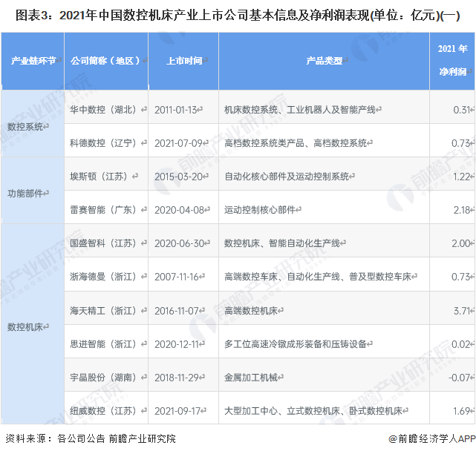Select company cell 埃斯顿（江苏）
Image resolution: width=476 pixels, height=454 pixels.
[106, 174]
